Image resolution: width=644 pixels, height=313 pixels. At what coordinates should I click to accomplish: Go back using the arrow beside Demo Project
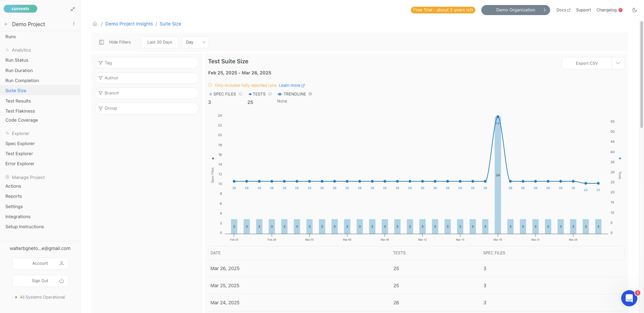[x=6, y=24]
